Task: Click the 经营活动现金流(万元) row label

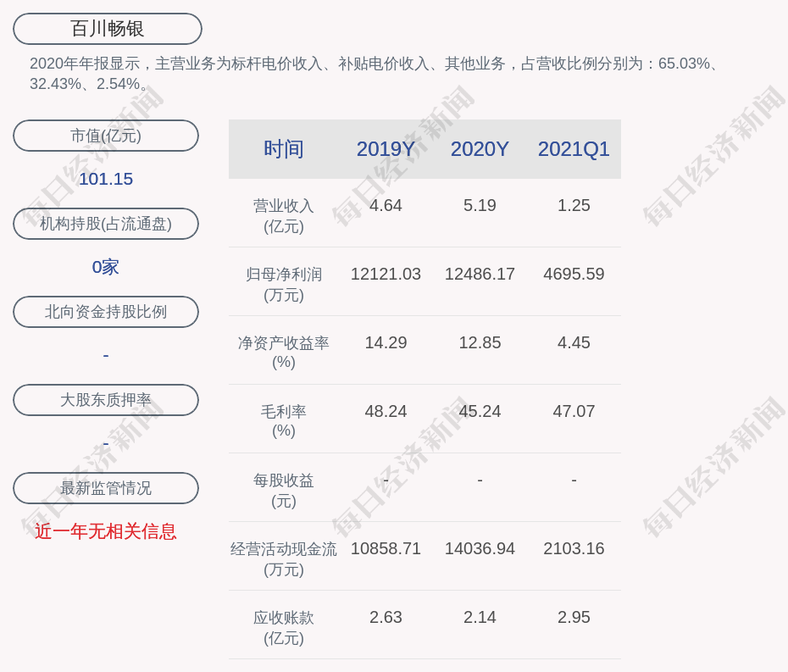Action: point(284,559)
